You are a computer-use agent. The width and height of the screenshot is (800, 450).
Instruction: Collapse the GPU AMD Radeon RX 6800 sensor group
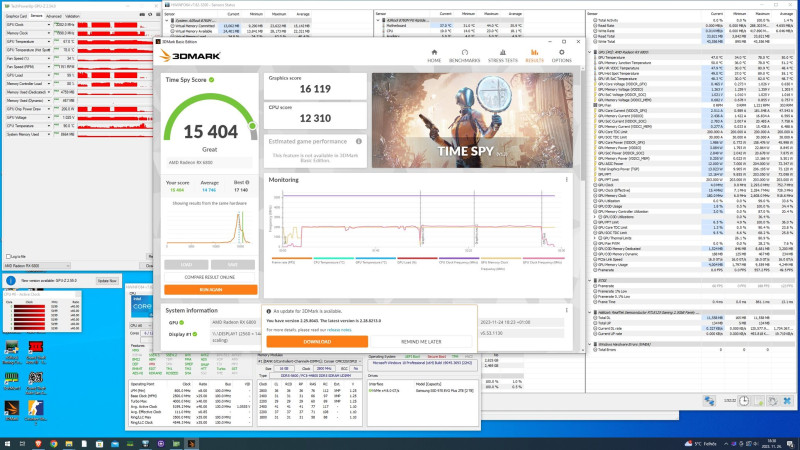click(x=590, y=52)
